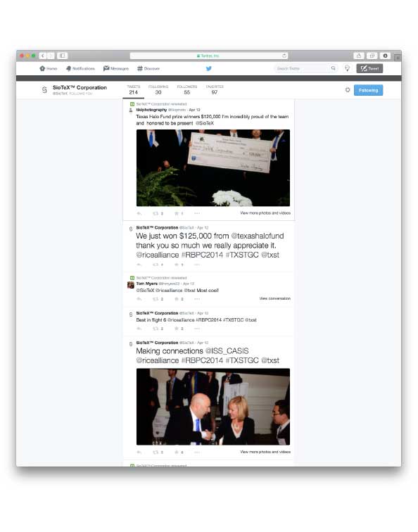Select the Favorites 97 tab
Screen dimensions: 418x532
(x=215, y=90)
